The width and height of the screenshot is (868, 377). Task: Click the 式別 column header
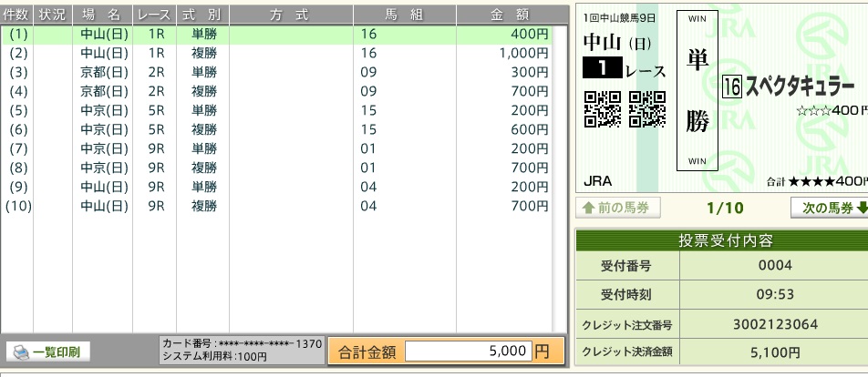(202, 15)
